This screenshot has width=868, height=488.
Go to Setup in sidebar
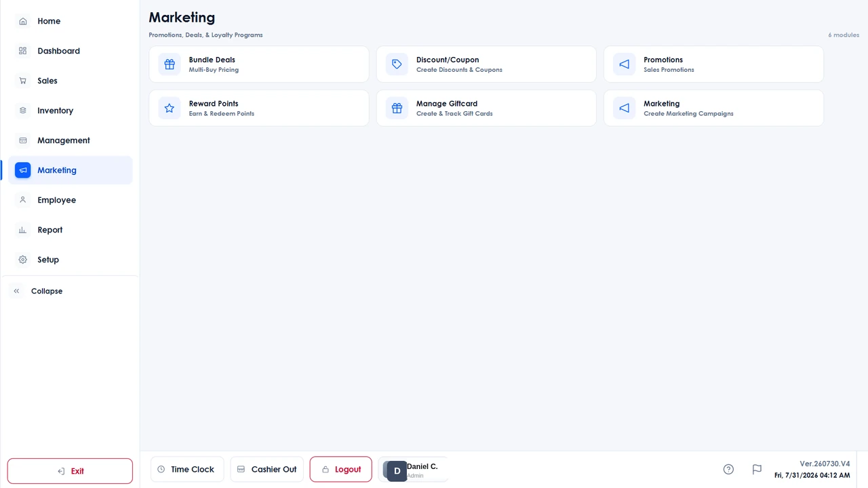click(x=71, y=260)
